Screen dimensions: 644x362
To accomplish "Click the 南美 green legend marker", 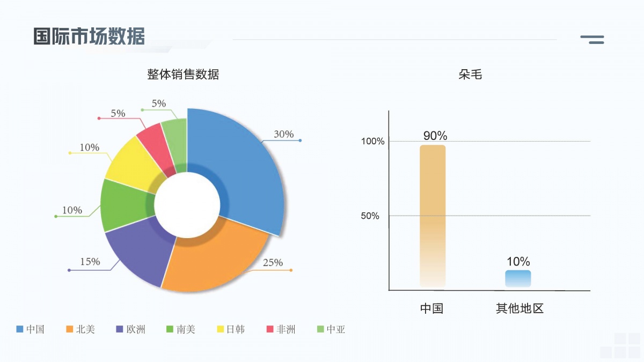I will pyautogui.click(x=170, y=329).
